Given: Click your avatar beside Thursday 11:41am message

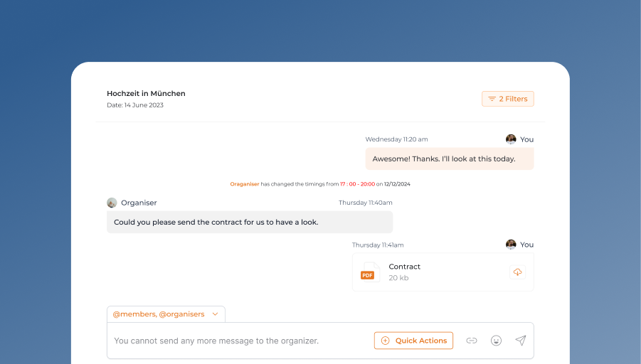Looking at the screenshot, I should point(511,245).
